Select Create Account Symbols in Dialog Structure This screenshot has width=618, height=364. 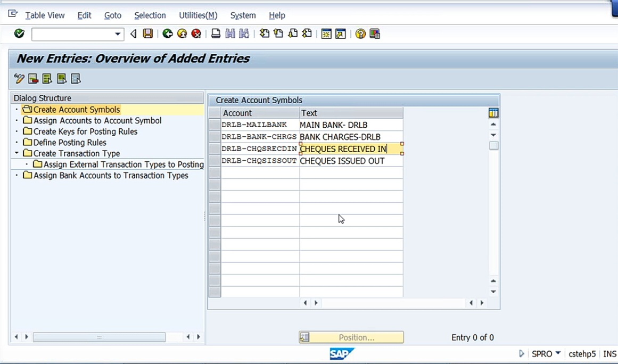77,110
